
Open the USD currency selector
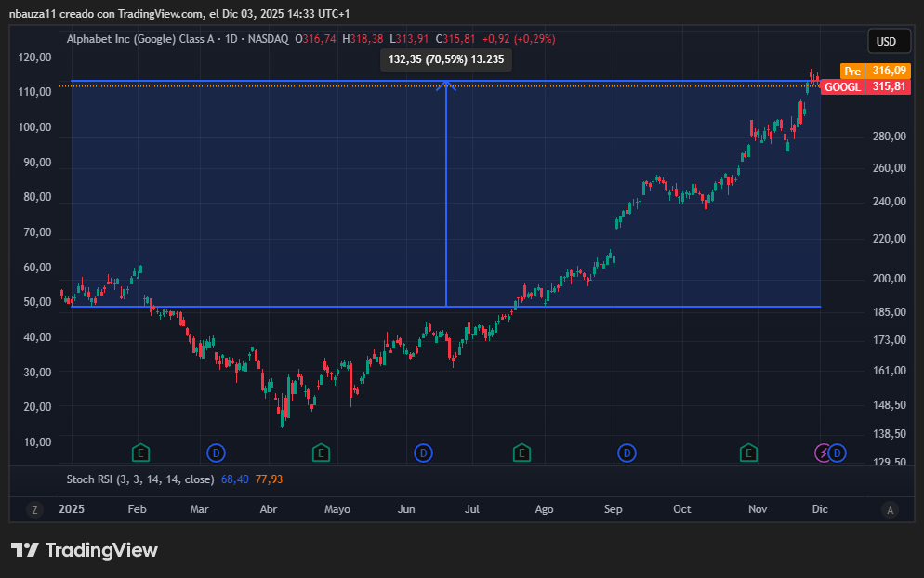click(886, 42)
